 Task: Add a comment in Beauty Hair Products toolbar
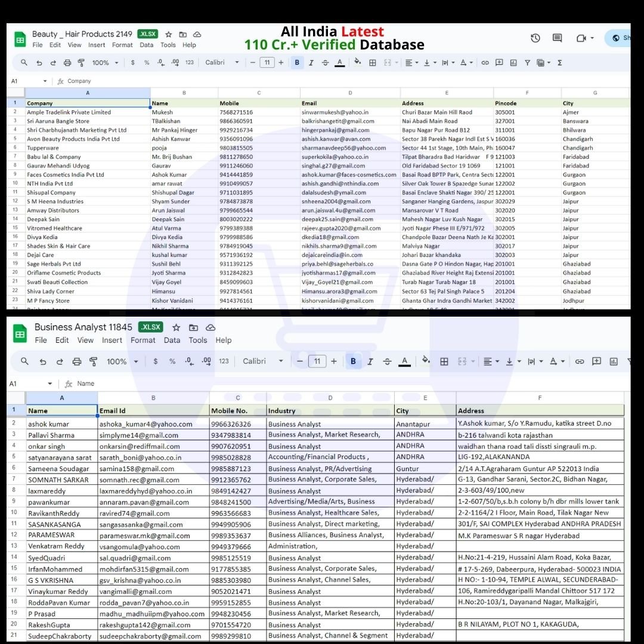pos(499,63)
